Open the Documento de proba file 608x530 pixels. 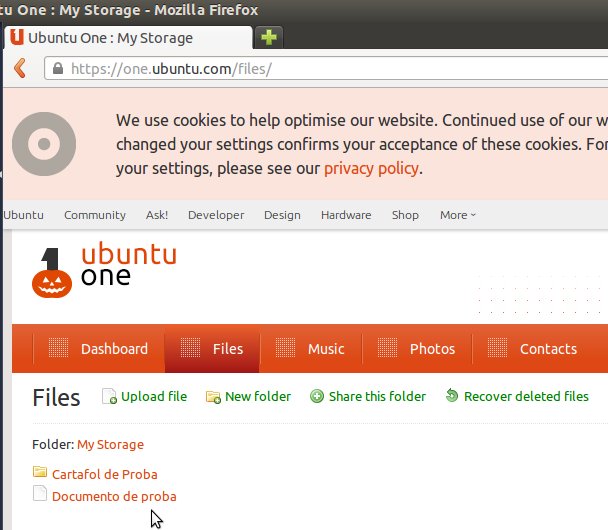pos(114,496)
